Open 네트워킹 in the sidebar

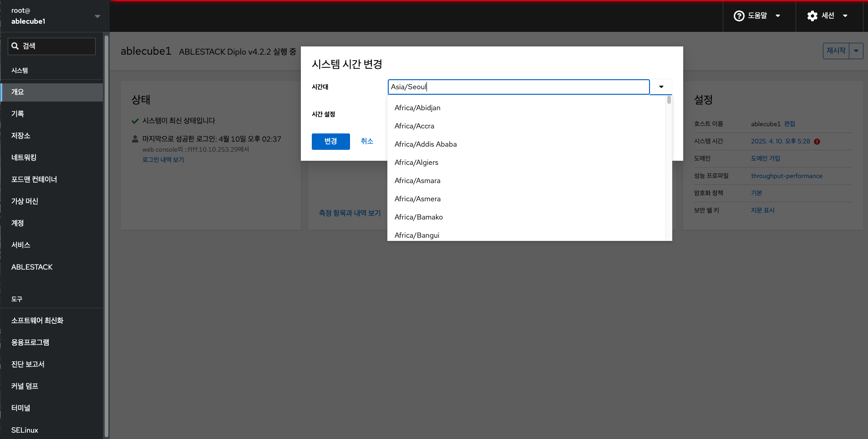click(24, 158)
